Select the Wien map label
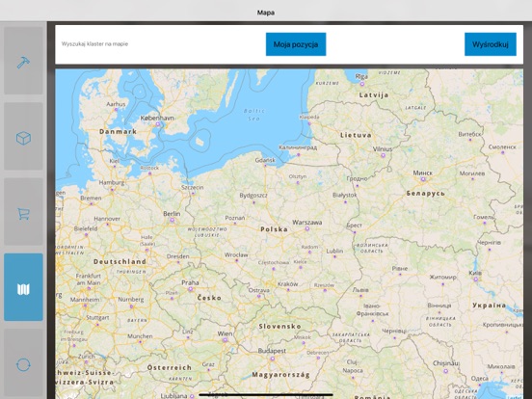 [225, 333]
